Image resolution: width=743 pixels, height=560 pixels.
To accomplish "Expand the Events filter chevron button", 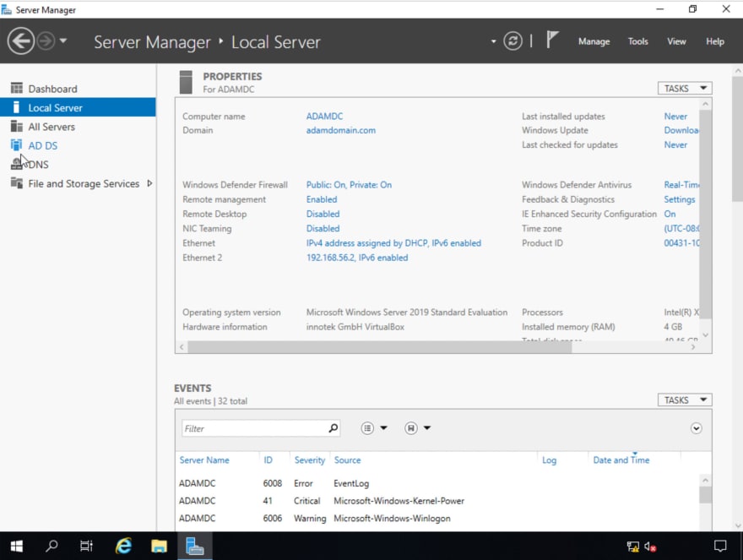I will click(696, 428).
